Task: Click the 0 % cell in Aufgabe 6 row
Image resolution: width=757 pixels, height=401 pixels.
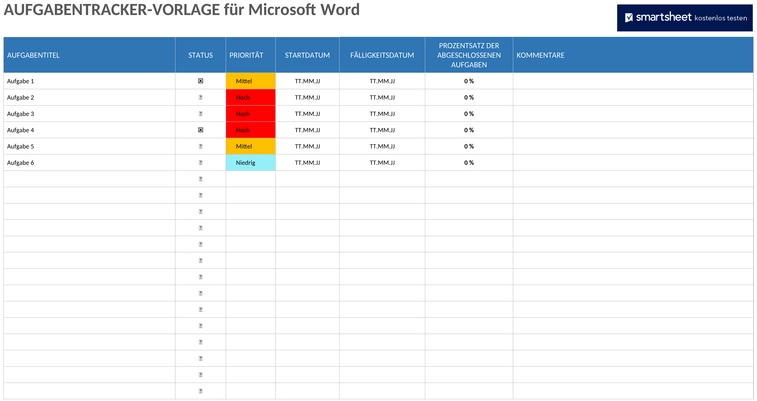Action: [x=469, y=163]
